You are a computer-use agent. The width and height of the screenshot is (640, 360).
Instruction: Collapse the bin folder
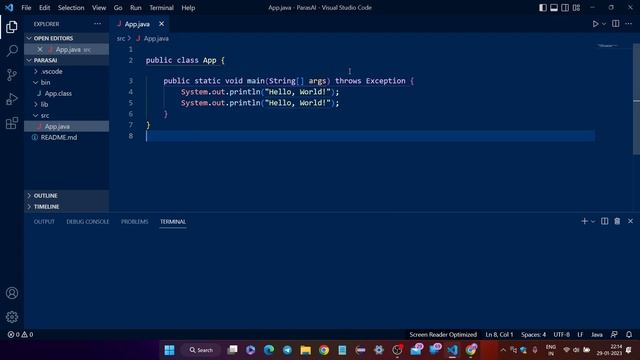(x=67, y=82)
